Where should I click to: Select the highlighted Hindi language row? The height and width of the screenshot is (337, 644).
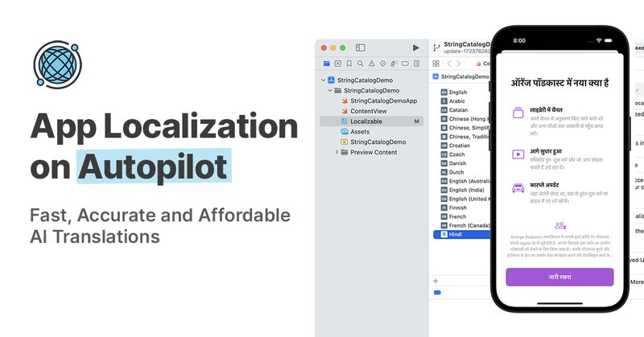pyautogui.click(x=461, y=234)
